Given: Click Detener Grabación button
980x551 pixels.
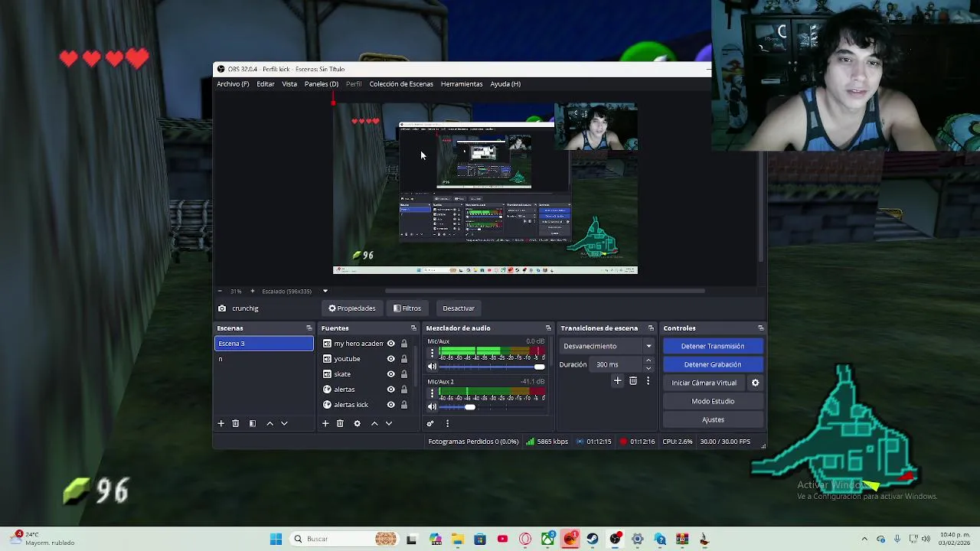Looking at the screenshot, I should tap(713, 364).
